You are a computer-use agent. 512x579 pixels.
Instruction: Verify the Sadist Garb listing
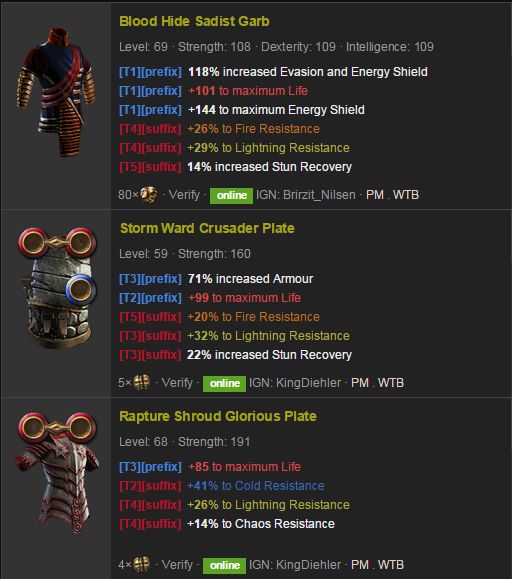point(184,195)
